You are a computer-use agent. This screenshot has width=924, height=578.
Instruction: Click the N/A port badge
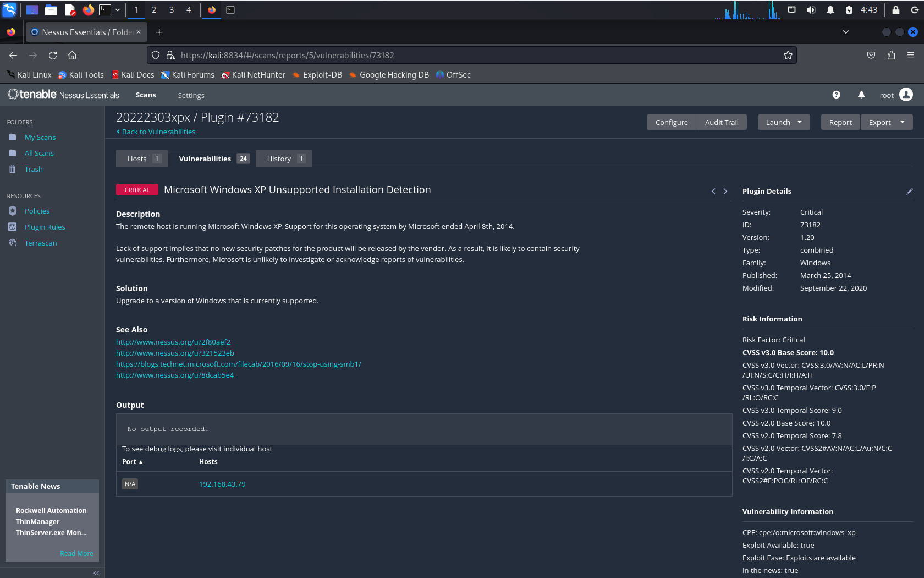(130, 484)
